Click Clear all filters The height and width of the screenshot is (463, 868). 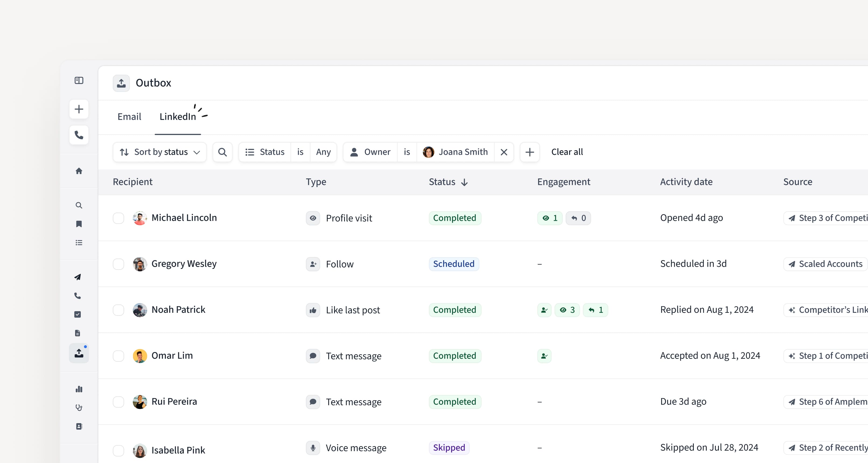tap(567, 152)
